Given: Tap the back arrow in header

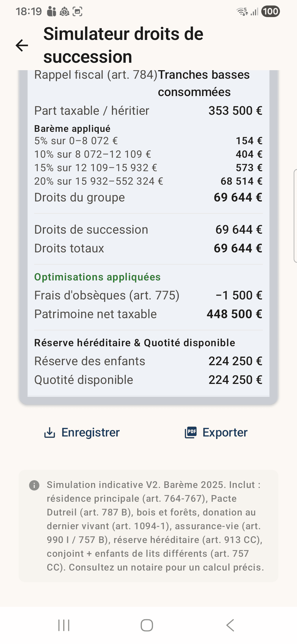Looking at the screenshot, I should [x=22, y=45].
